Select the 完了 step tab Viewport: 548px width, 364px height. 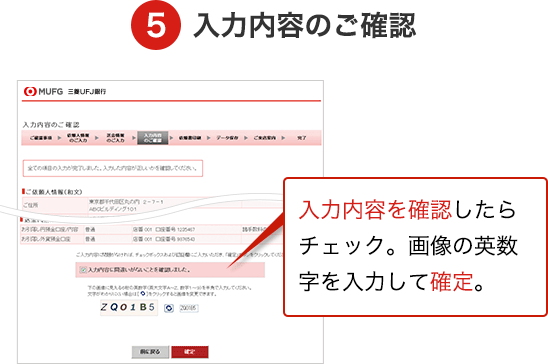(x=302, y=138)
